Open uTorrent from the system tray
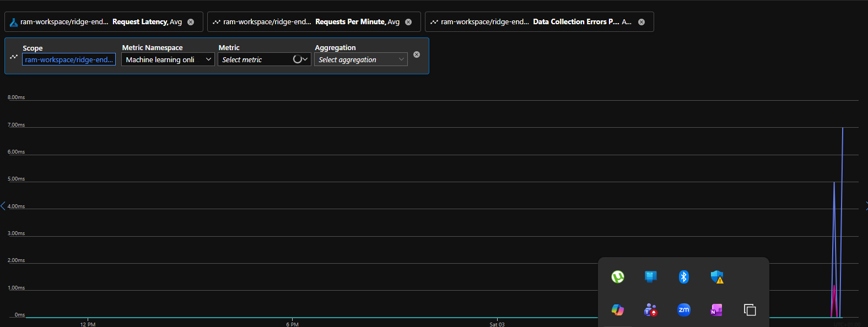Screen dimensions: 868x327 [x=617, y=277]
